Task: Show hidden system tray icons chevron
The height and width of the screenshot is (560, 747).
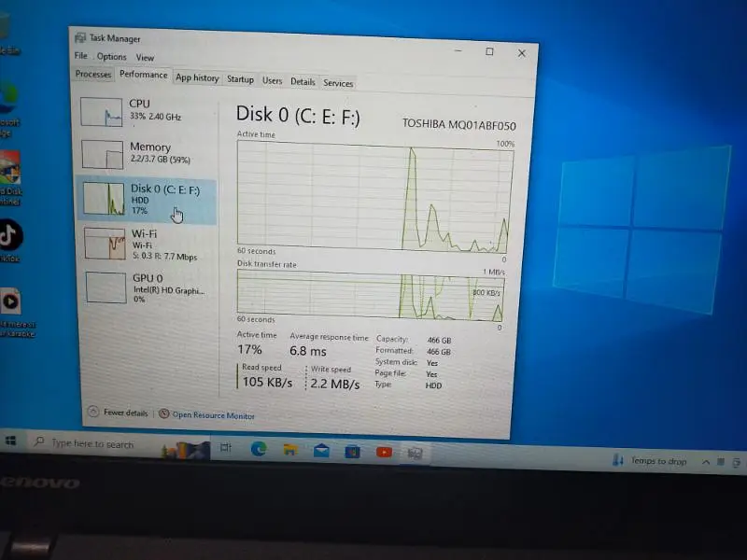Action: tap(706, 462)
